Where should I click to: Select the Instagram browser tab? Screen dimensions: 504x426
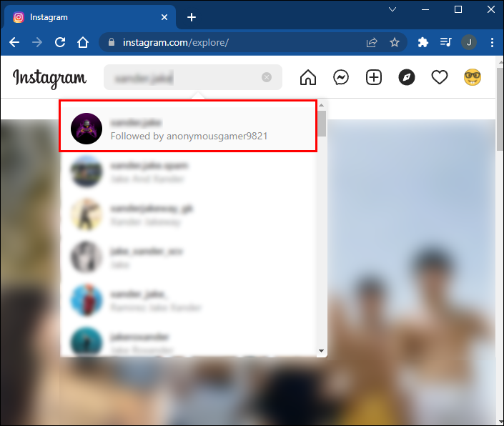click(x=90, y=17)
